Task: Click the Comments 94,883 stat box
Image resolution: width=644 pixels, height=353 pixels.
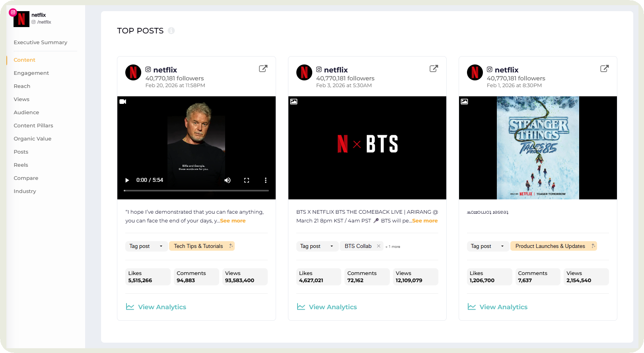Action: tap(197, 277)
